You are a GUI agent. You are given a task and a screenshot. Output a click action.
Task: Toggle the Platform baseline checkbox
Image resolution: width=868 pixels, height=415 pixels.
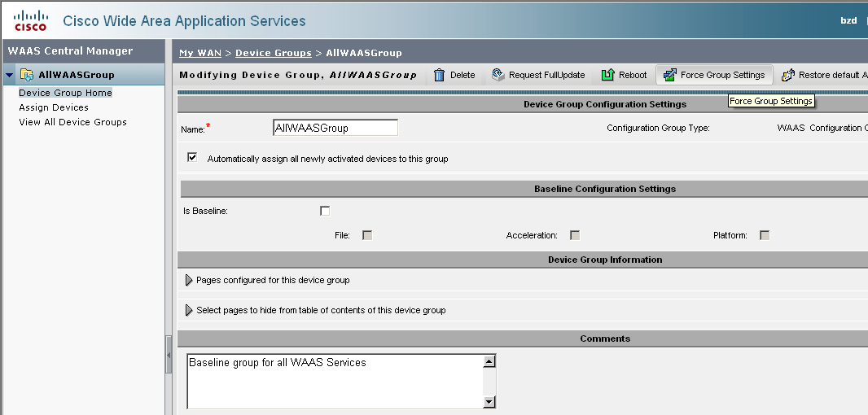tap(765, 235)
